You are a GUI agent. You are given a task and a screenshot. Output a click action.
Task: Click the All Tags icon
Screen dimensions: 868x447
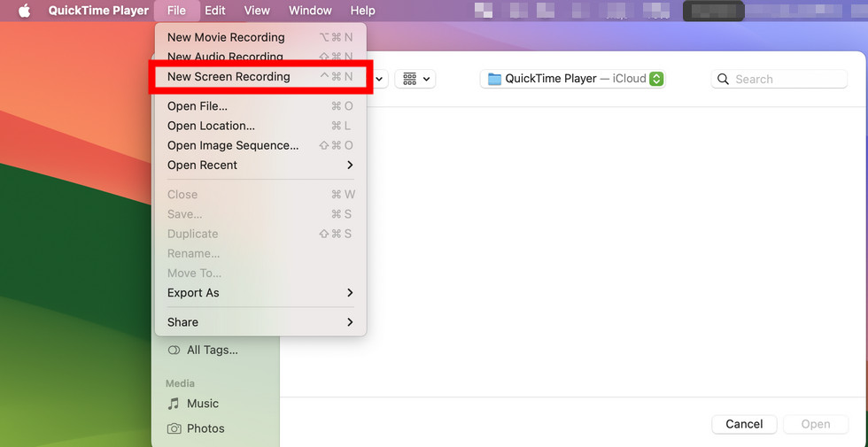(x=174, y=351)
